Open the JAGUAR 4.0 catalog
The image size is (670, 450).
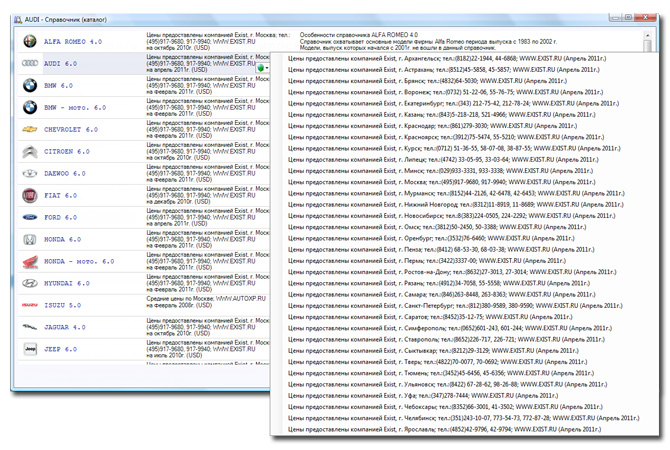pos(65,327)
